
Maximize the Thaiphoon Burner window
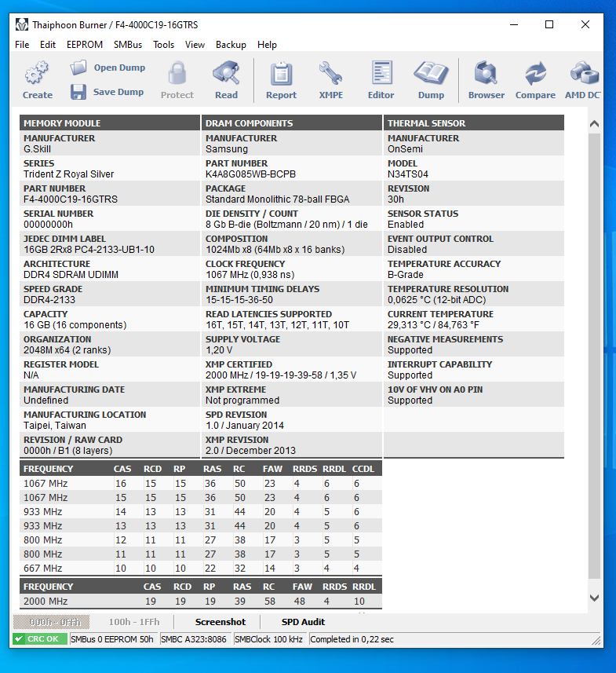pos(549,24)
